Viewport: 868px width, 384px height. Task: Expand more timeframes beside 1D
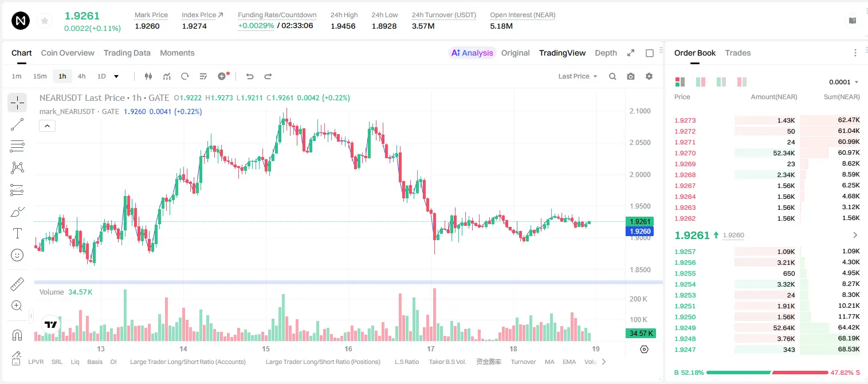point(116,76)
